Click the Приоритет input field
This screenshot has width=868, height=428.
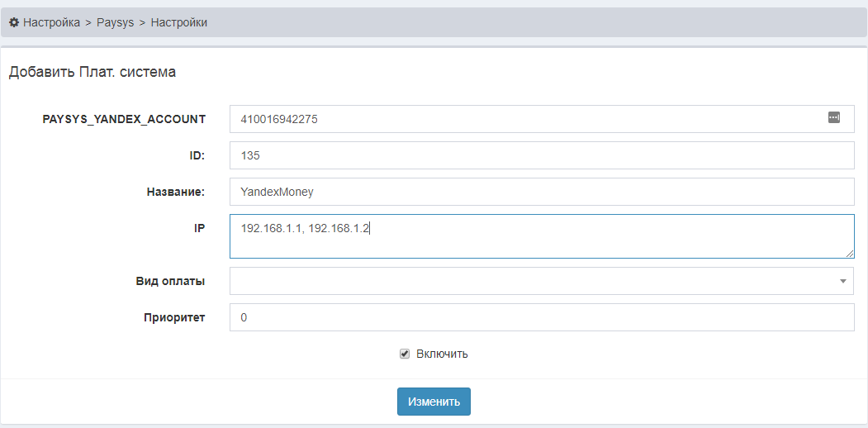click(542, 318)
